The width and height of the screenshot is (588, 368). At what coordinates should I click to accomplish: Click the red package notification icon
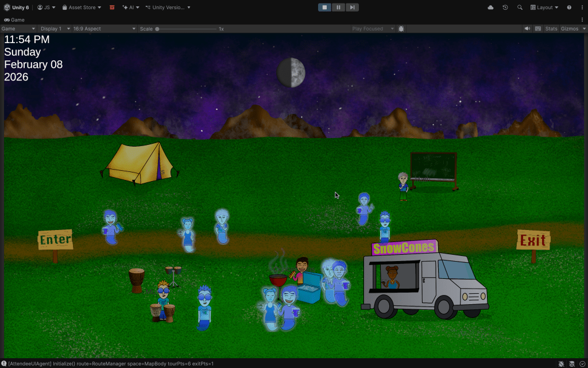pos(112,7)
